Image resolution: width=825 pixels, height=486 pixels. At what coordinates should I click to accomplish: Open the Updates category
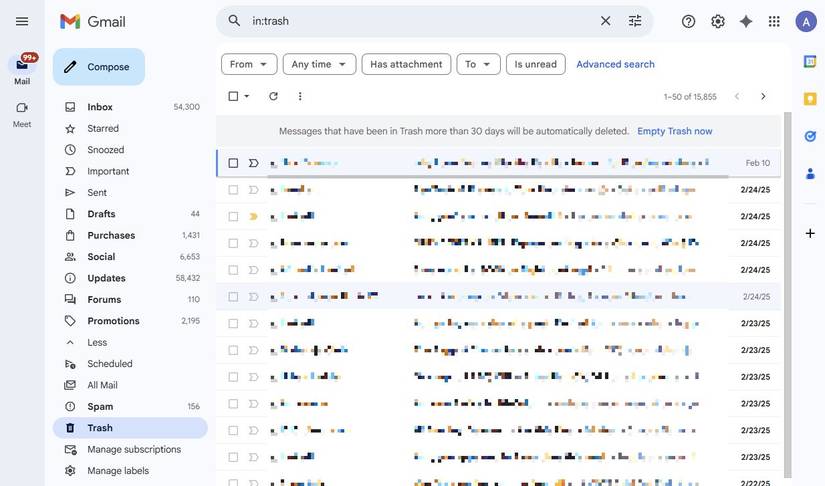130,278
